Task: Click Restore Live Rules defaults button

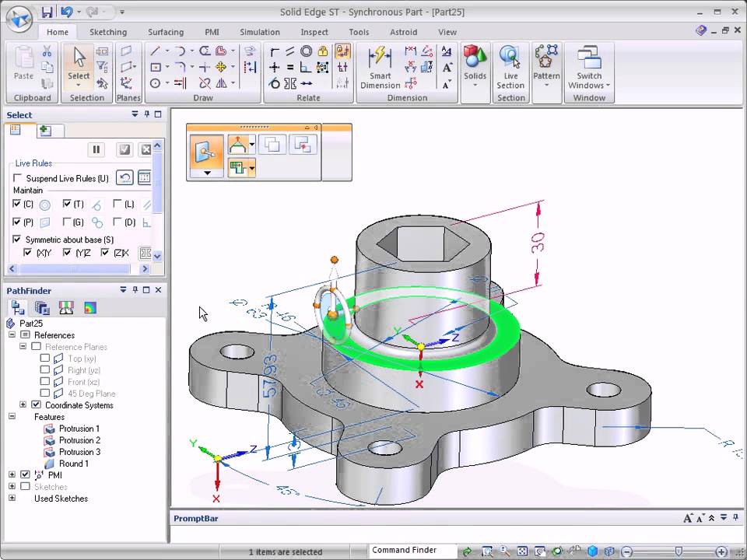Action: (x=124, y=178)
